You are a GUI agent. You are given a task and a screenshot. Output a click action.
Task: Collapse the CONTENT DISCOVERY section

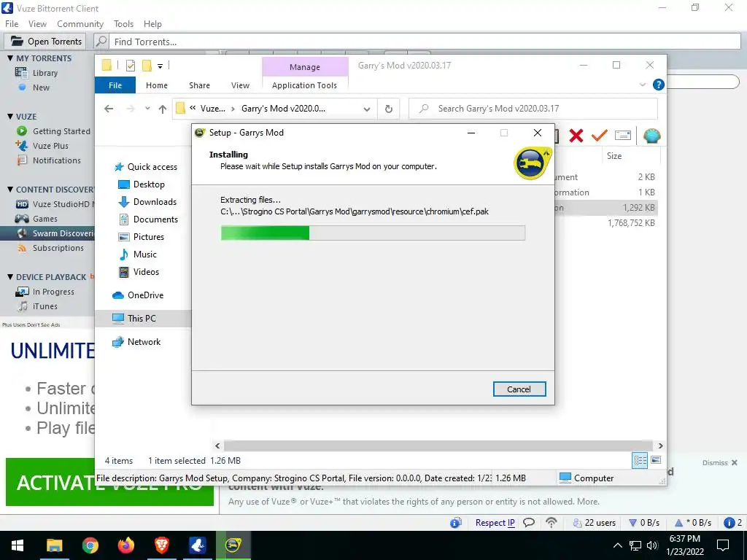(10, 190)
